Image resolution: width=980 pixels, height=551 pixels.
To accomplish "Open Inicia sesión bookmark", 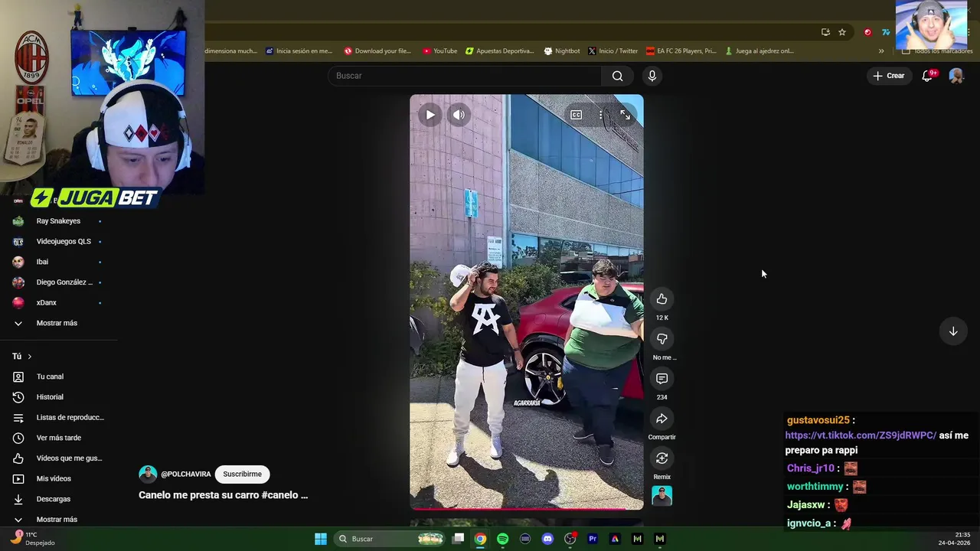I will [x=299, y=51].
